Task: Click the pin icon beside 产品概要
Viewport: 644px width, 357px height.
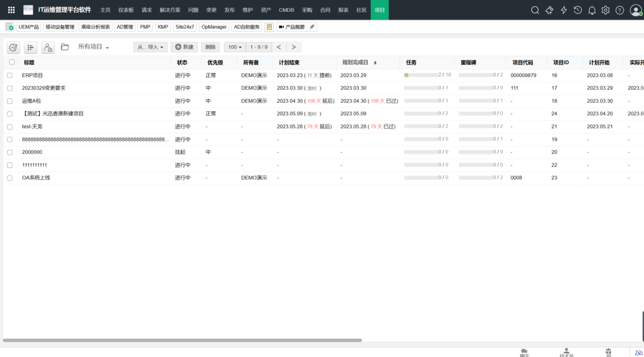Action: [311, 27]
